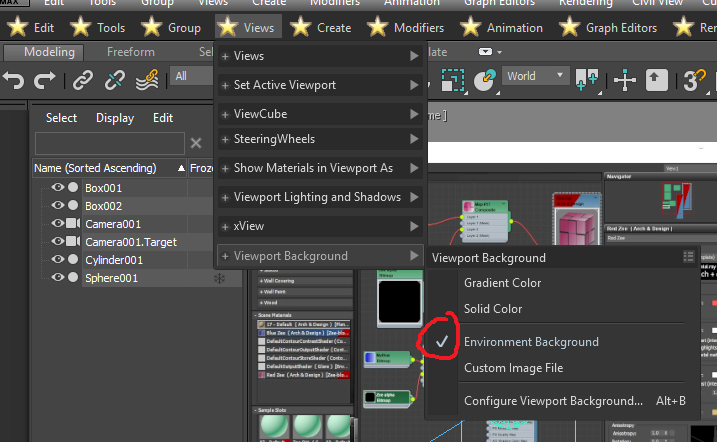Select the Unlink Selection icon
717x442 pixels.
(x=114, y=80)
